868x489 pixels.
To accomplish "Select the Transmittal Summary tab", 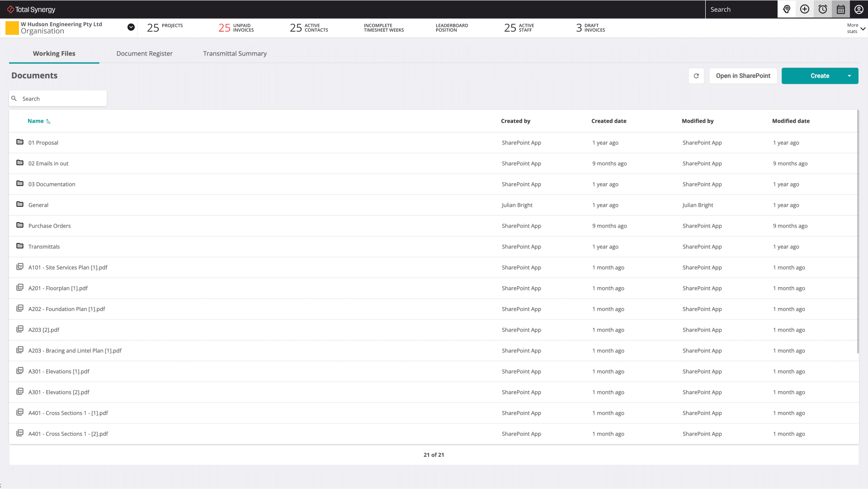I will point(235,53).
